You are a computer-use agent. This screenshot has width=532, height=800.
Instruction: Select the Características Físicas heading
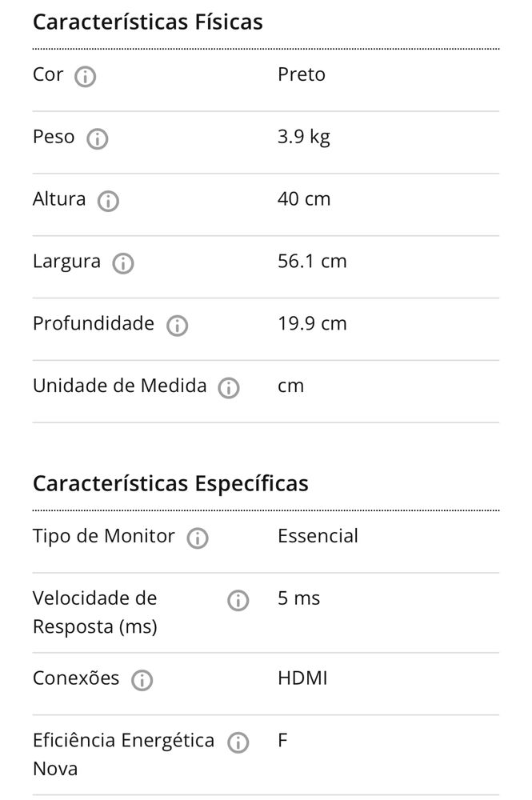(x=148, y=22)
